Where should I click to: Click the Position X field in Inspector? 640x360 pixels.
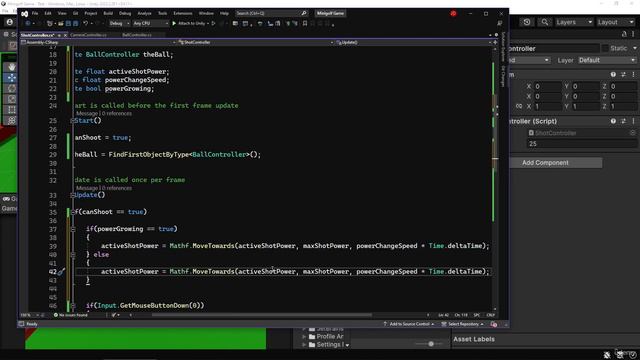point(547,87)
